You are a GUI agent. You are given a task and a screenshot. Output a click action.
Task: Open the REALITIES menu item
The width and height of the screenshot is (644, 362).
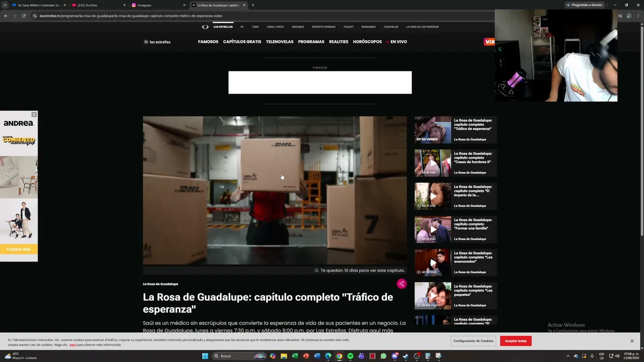pos(339,42)
